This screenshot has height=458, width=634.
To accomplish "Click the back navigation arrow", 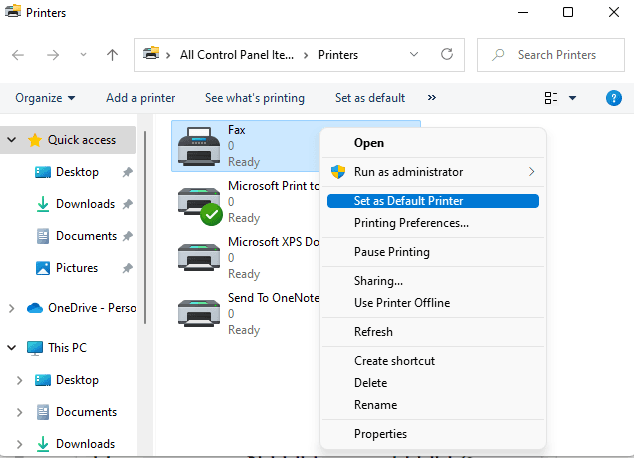I will pyautogui.click(x=20, y=55).
